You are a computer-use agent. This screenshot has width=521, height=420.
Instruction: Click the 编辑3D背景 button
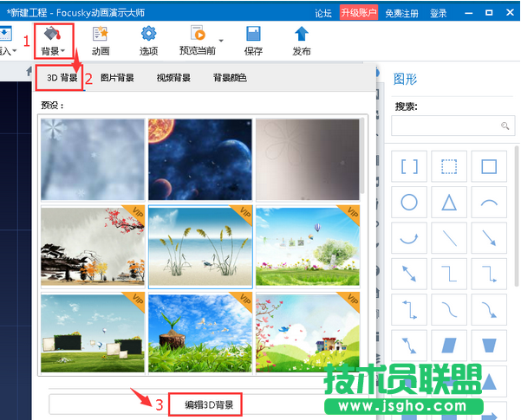pyautogui.click(x=209, y=404)
